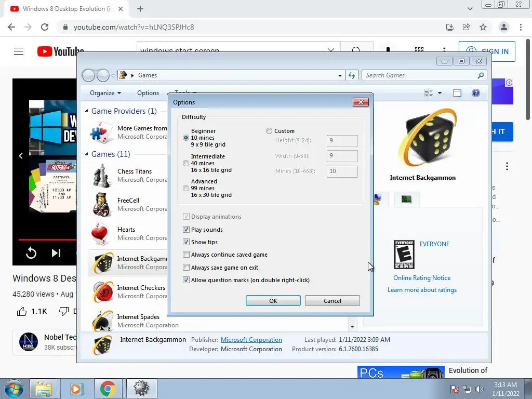
Task: Click the YouTube video red progress bar
Action: pos(47,240)
